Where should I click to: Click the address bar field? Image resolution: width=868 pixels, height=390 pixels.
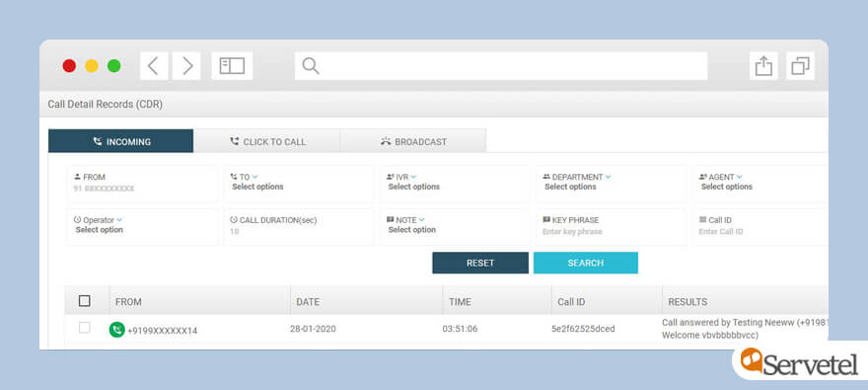tap(501, 66)
